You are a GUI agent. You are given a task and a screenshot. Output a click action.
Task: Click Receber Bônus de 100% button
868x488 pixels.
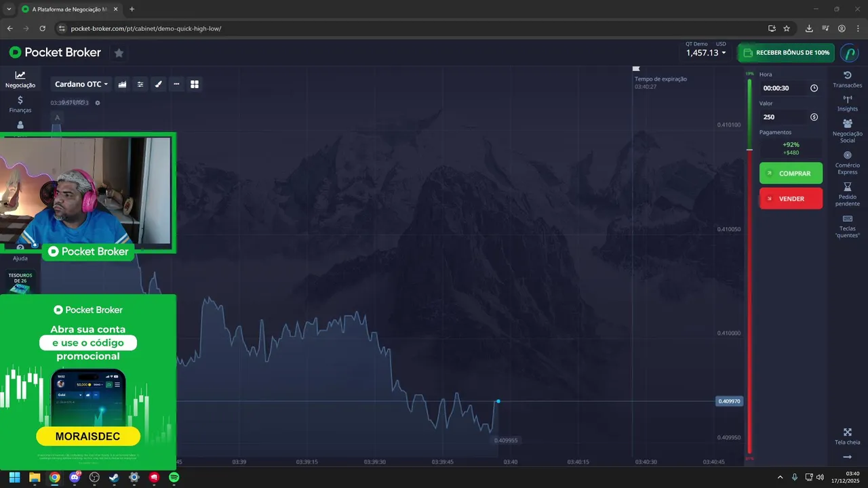click(787, 53)
